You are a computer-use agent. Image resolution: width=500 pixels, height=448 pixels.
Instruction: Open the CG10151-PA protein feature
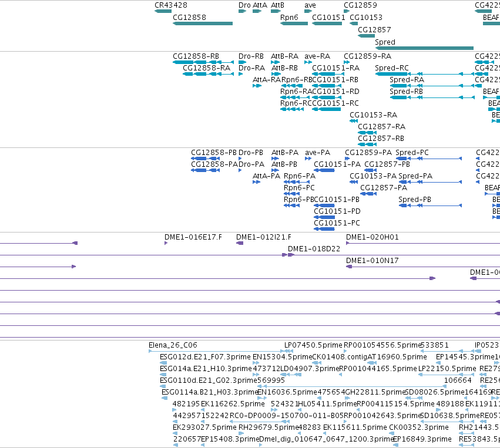[x=324, y=170]
